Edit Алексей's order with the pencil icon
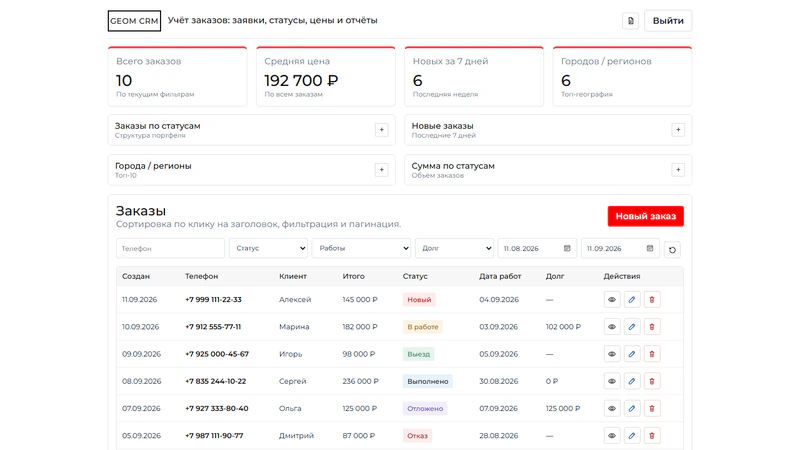Screen dimensions: 800x450 pos(632,299)
